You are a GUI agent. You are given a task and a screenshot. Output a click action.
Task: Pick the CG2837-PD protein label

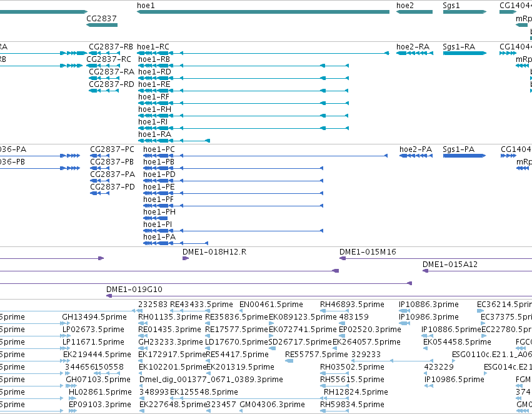(x=113, y=187)
